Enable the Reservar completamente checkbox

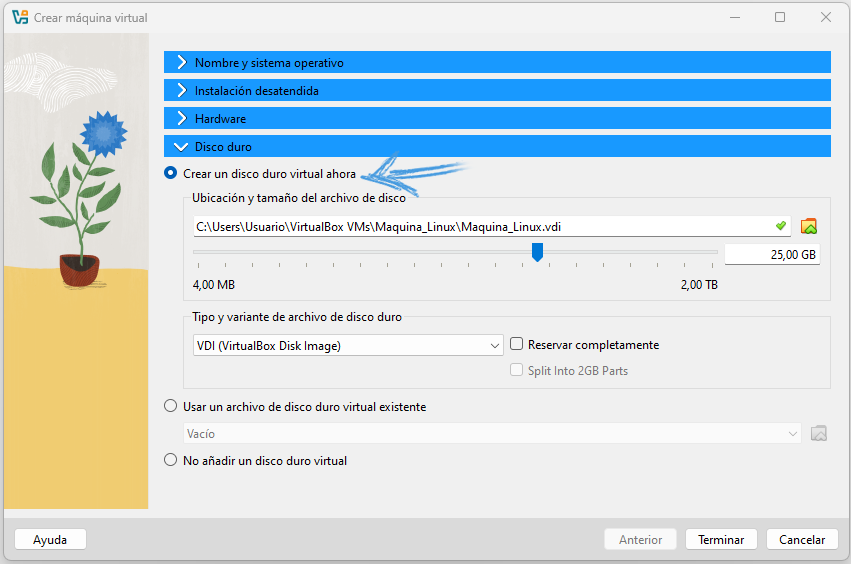pyautogui.click(x=517, y=345)
